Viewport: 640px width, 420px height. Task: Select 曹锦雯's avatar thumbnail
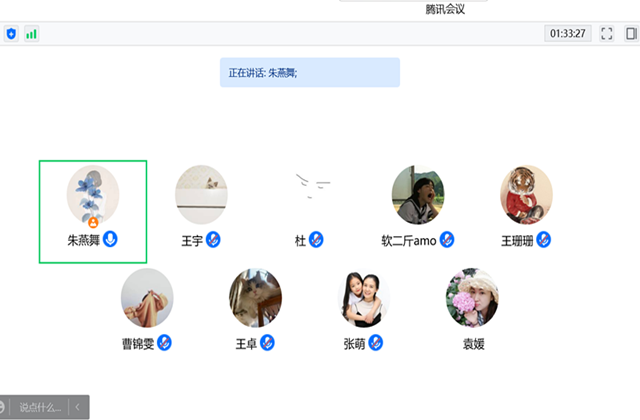coord(147,297)
